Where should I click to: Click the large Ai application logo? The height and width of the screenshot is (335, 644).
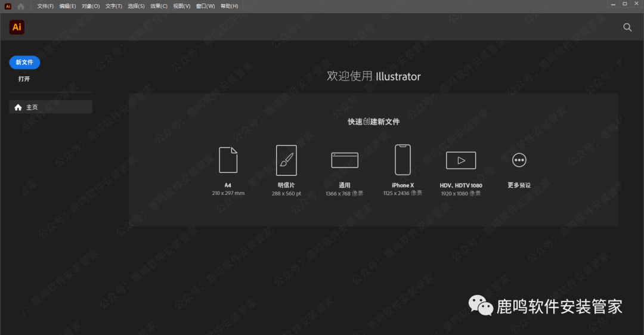coord(17,27)
